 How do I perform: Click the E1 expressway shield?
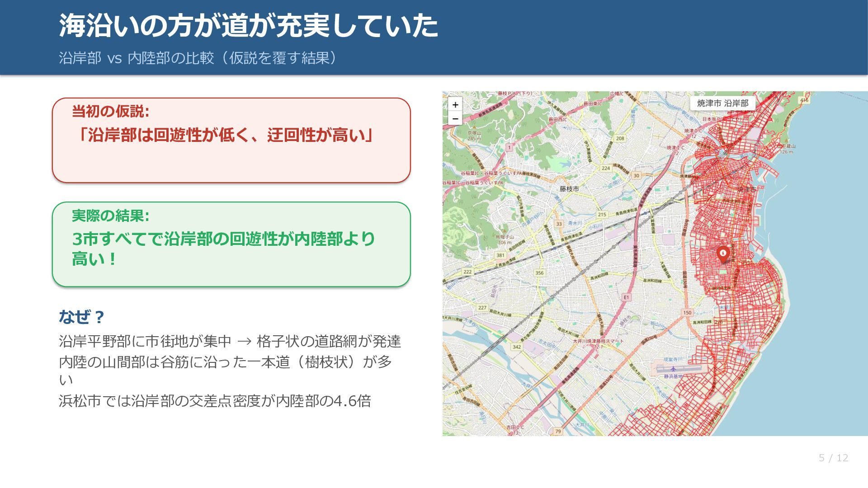626,297
